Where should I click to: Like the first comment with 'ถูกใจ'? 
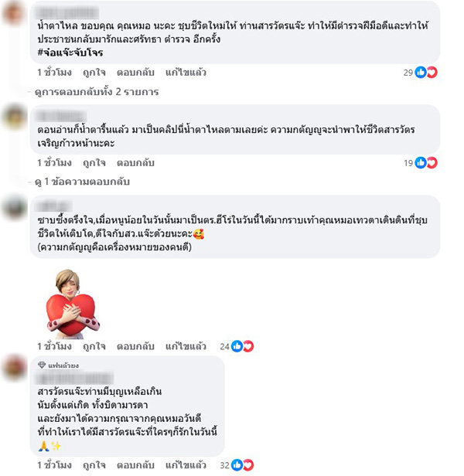94,73
